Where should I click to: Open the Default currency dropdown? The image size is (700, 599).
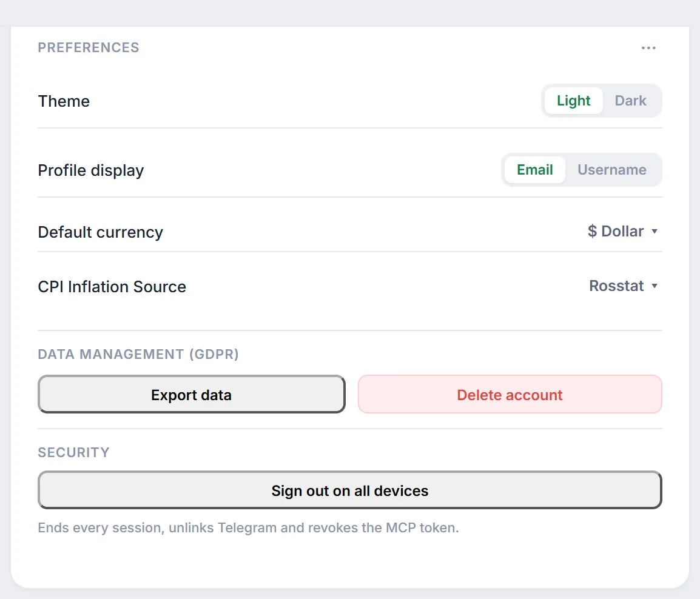623,231
